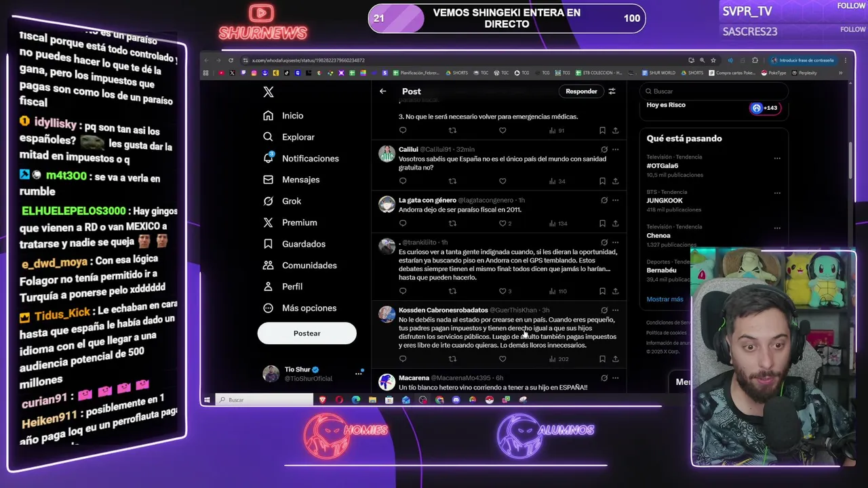Open PokeType bookmark
This screenshot has height=488, width=868.
tap(774, 73)
